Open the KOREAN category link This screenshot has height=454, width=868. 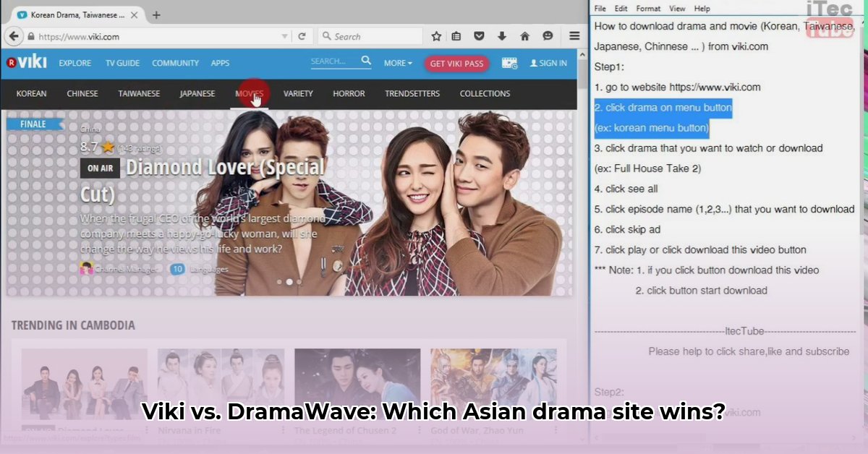tap(31, 93)
